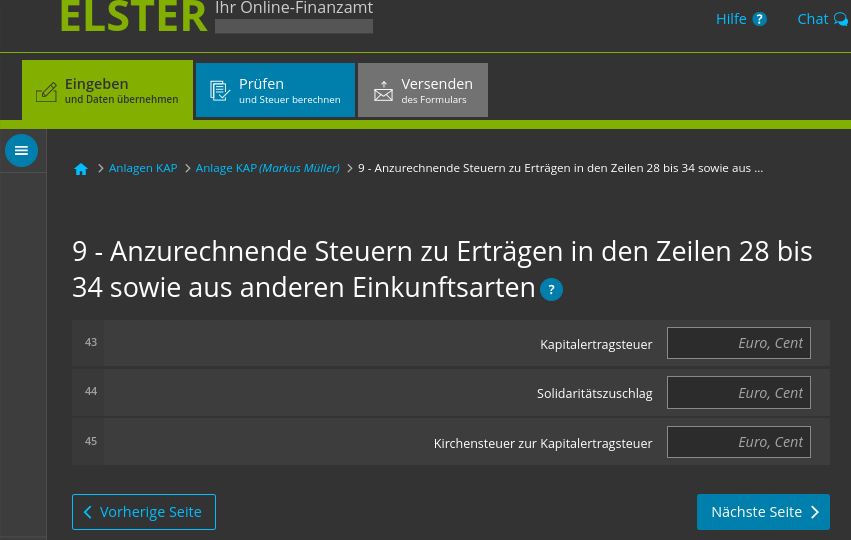
Task: Click 'Ihr Online-Finanzamt' tagline
Action: click(x=294, y=8)
